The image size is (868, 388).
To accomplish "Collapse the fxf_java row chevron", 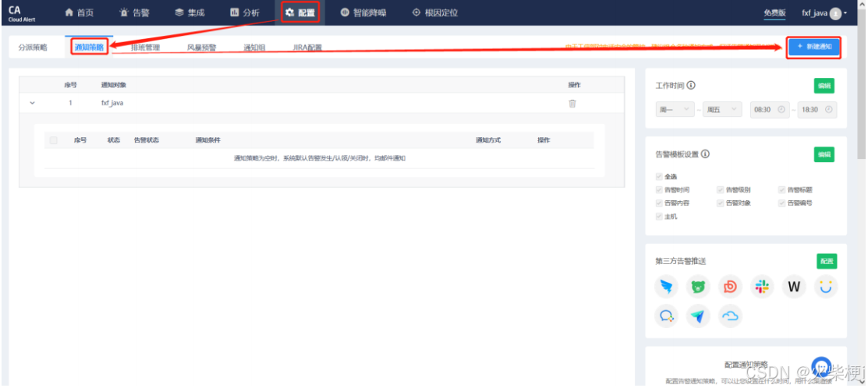I will pos(32,103).
